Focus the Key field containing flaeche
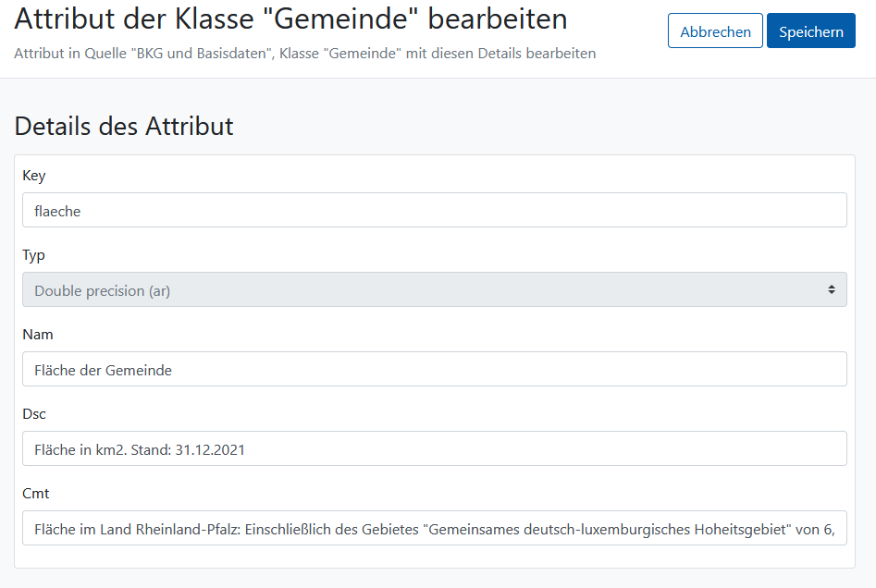 pyautogui.click(x=435, y=210)
